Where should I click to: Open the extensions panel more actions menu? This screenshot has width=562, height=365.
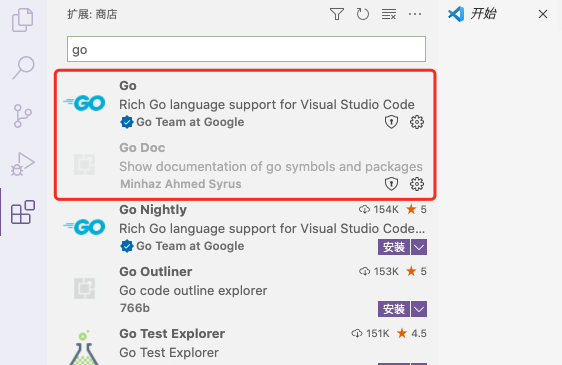415,14
